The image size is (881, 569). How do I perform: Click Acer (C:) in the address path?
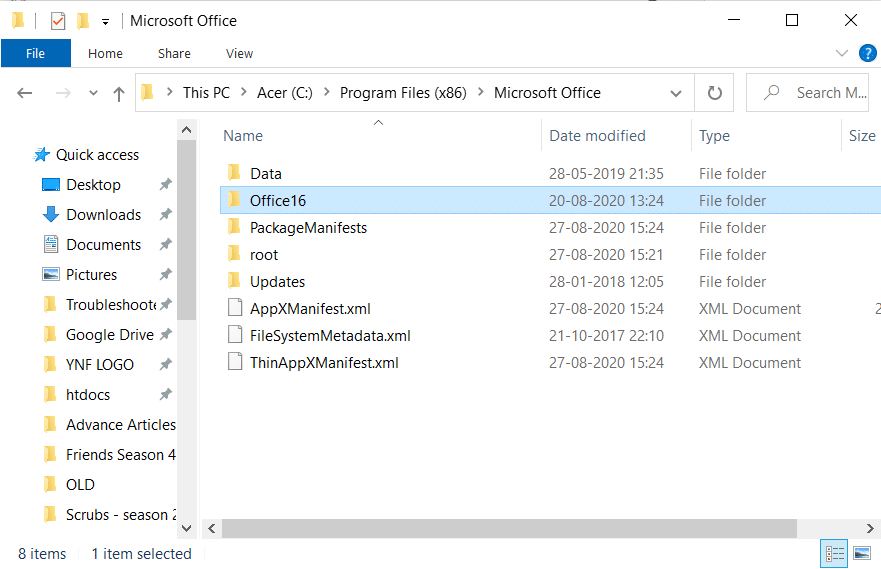click(x=284, y=93)
